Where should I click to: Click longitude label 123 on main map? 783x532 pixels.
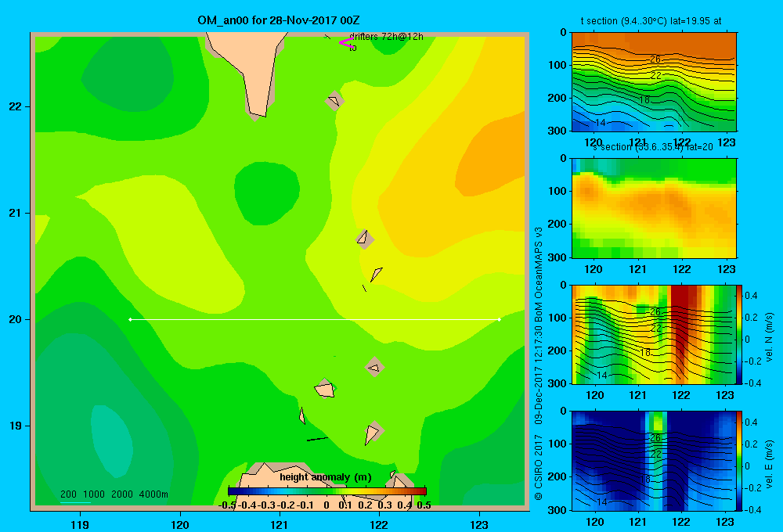[x=479, y=524]
